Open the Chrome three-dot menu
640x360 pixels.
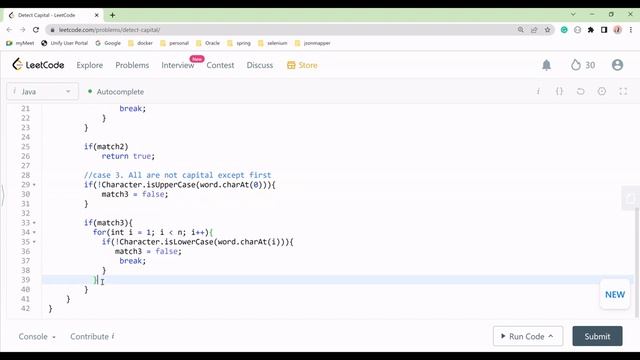(631, 30)
